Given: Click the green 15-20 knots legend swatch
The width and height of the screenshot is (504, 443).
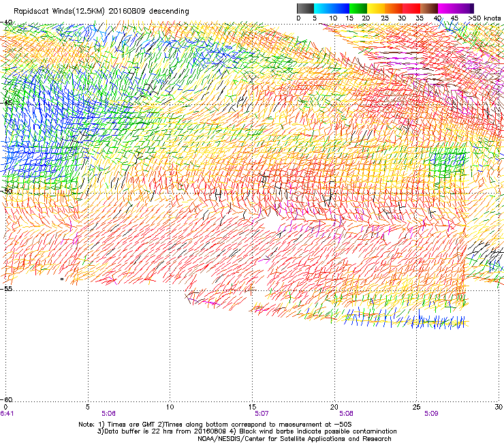Looking at the screenshot, I should point(358,8).
